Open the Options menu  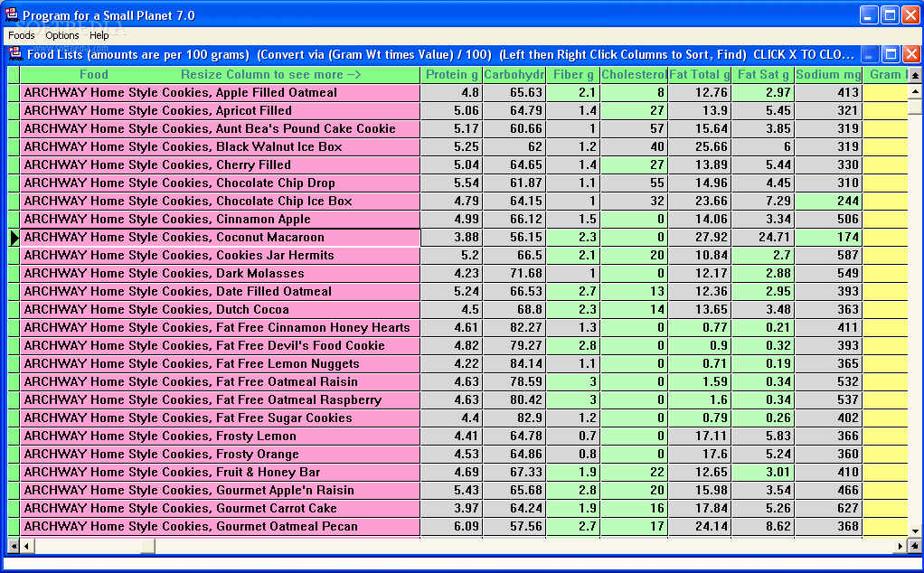(x=61, y=35)
